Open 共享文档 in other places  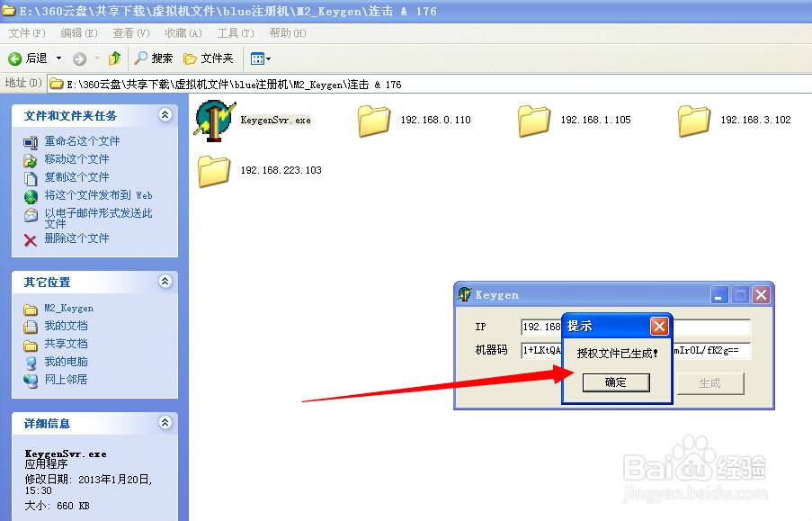click(66, 344)
